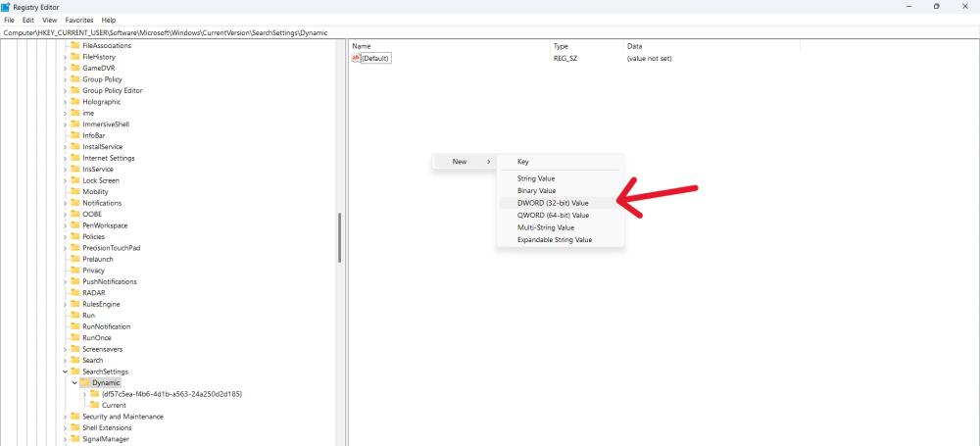The image size is (980, 446).
Task: Select the Search key in tree
Action: click(x=92, y=361)
